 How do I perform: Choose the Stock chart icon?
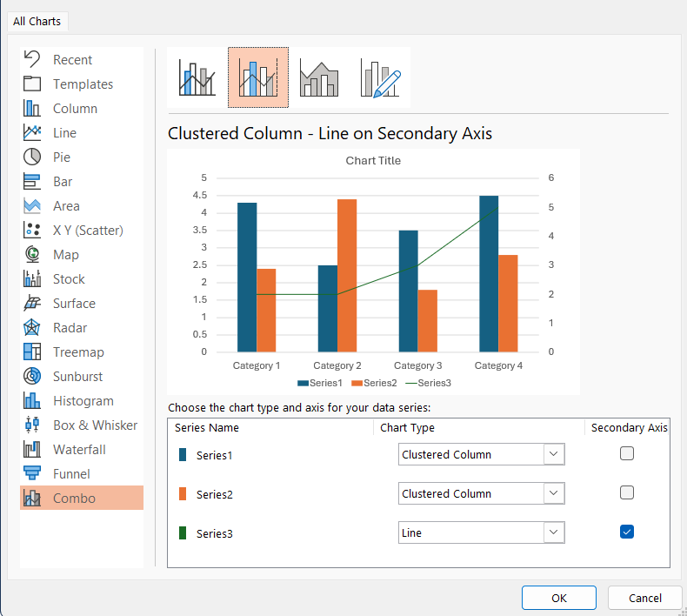[32, 278]
